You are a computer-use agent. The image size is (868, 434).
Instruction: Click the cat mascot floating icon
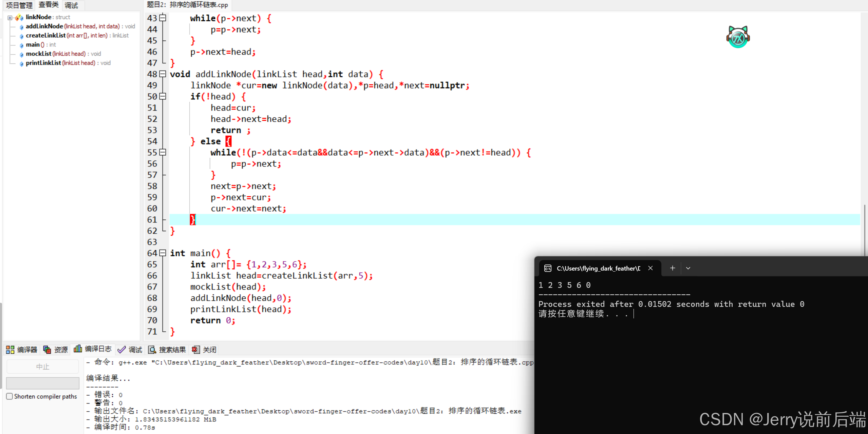tap(738, 37)
